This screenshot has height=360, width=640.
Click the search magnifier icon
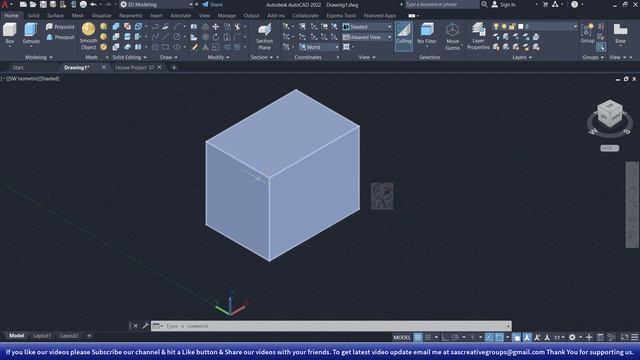(x=484, y=4)
